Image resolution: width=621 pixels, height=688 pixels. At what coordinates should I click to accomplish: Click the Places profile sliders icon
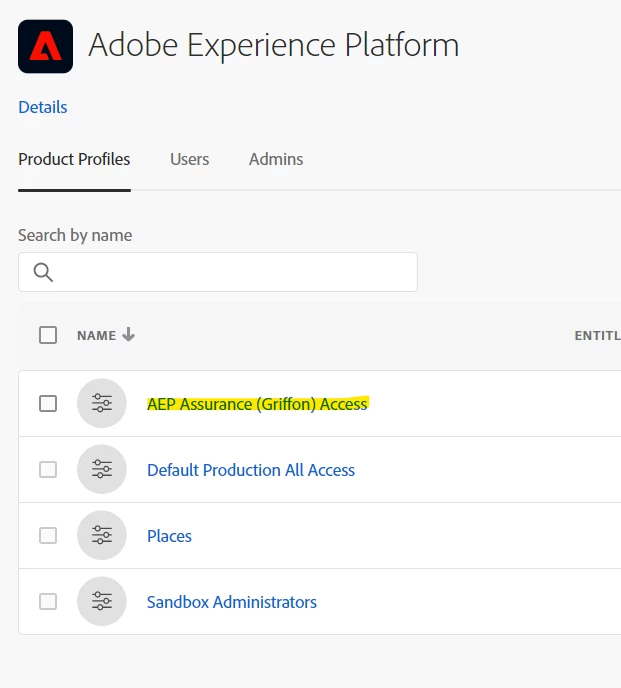(102, 536)
